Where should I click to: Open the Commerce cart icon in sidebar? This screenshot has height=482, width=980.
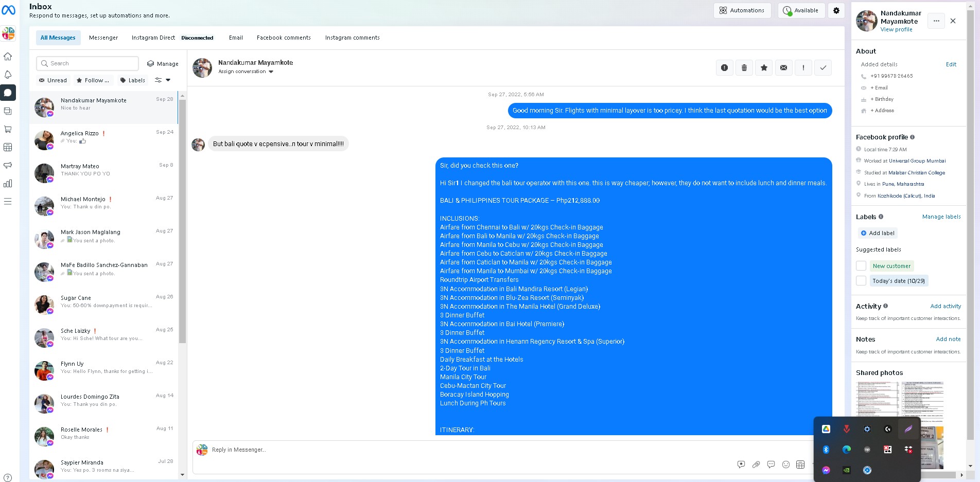[8, 129]
